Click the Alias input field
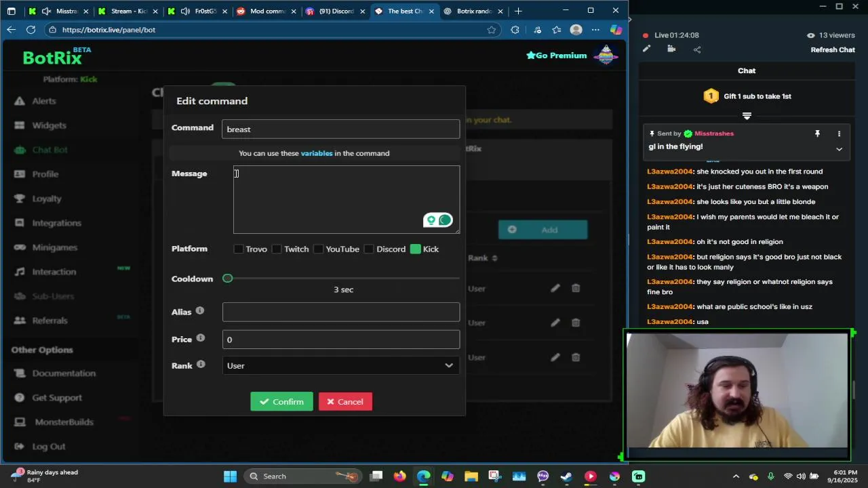Image resolution: width=868 pixels, height=488 pixels. click(x=341, y=312)
